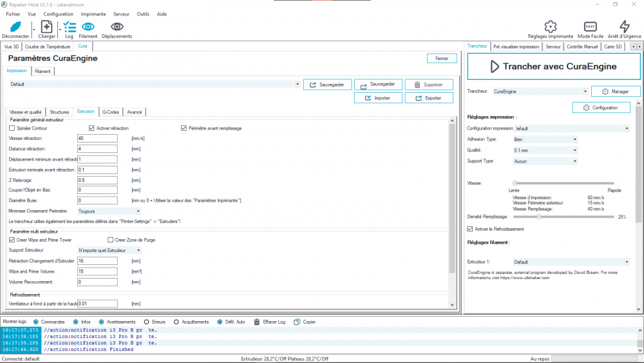
Task: Toggle Défil. Auto option
Action: pyautogui.click(x=220, y=322)
